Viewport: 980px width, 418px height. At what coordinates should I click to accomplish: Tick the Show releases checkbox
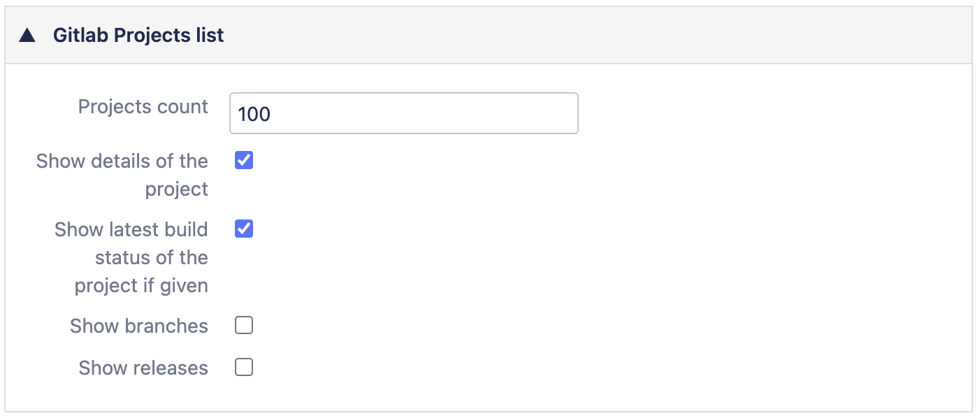click(244, 367)
